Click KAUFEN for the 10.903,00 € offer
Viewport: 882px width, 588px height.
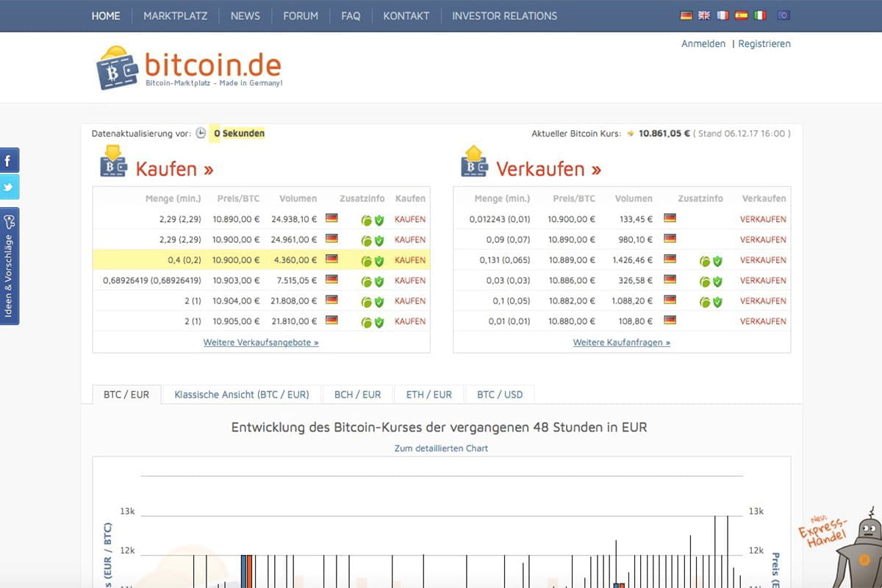[410, 281]
